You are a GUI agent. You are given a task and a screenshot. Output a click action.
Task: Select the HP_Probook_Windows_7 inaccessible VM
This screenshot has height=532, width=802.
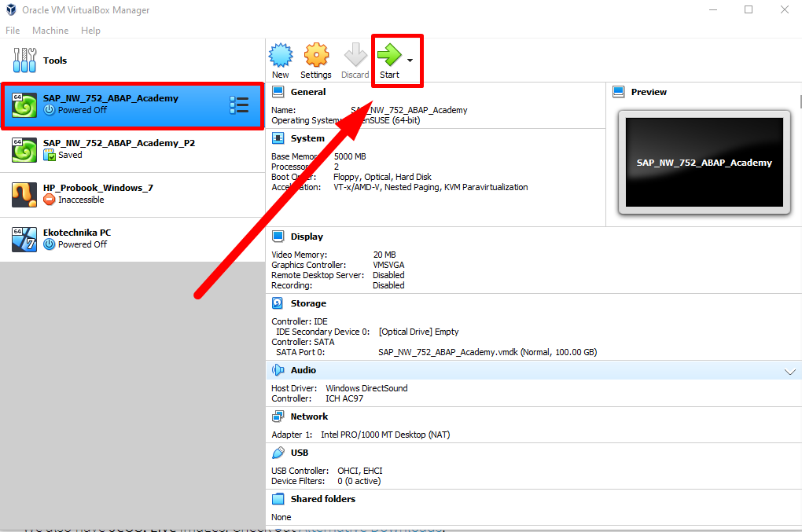(132, 194)
